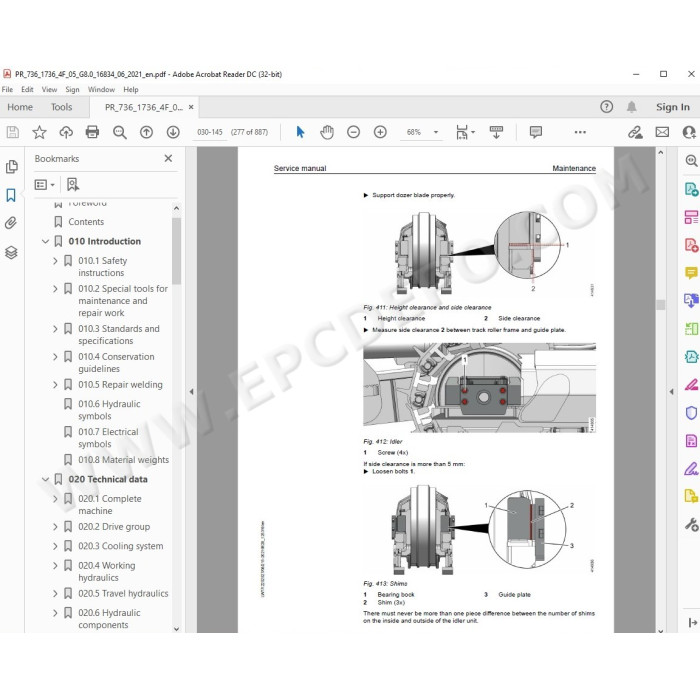Switch to the Tools tab

pos(61,107)
